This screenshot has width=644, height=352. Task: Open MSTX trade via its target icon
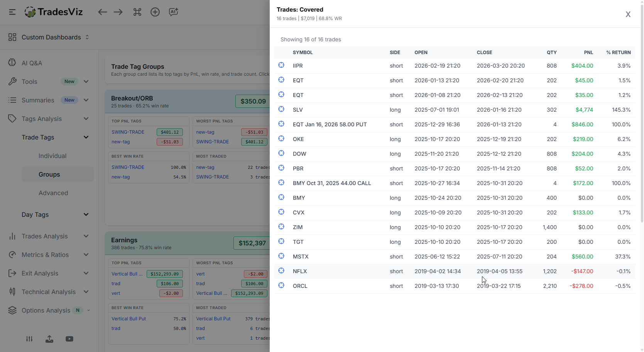[x=281, y=256]
